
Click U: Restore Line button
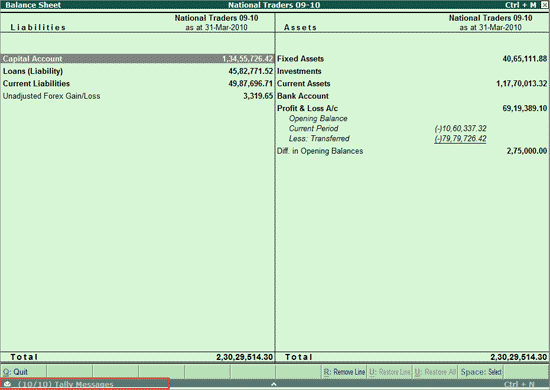tap(390, 372)
